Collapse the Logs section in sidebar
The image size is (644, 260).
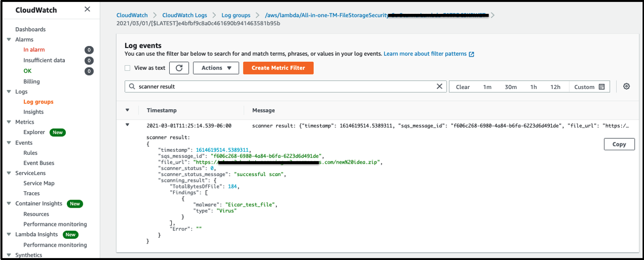(9, 91)
